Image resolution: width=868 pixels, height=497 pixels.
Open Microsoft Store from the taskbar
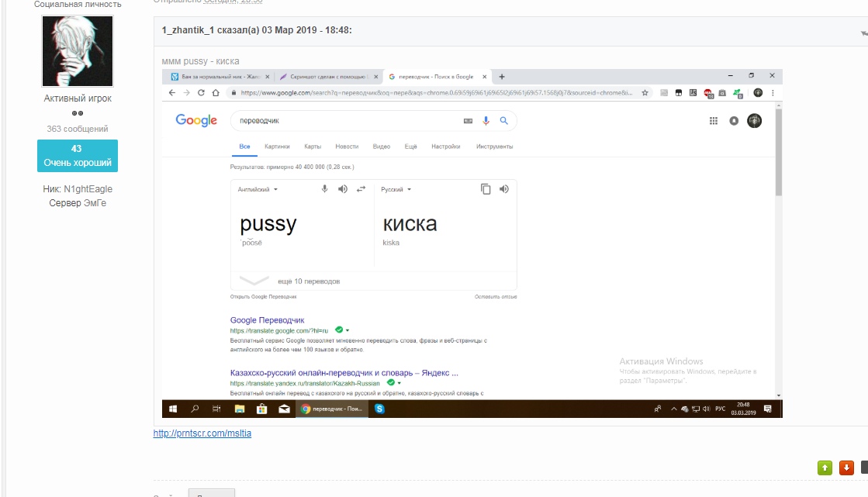[262, 409]
